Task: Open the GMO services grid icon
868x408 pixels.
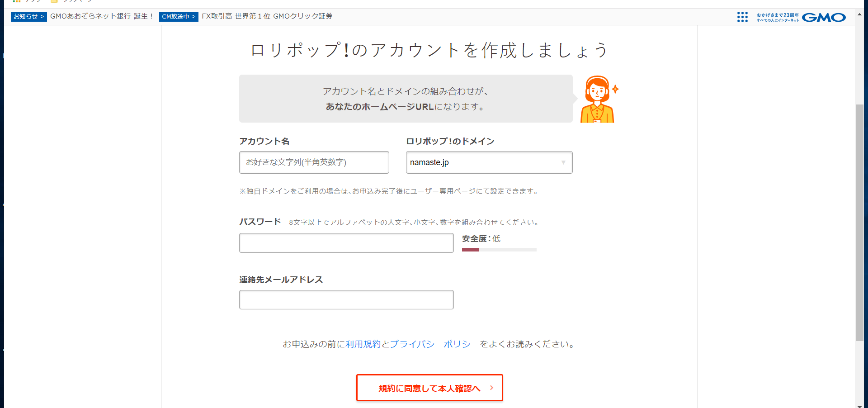Action: [742, 17]
